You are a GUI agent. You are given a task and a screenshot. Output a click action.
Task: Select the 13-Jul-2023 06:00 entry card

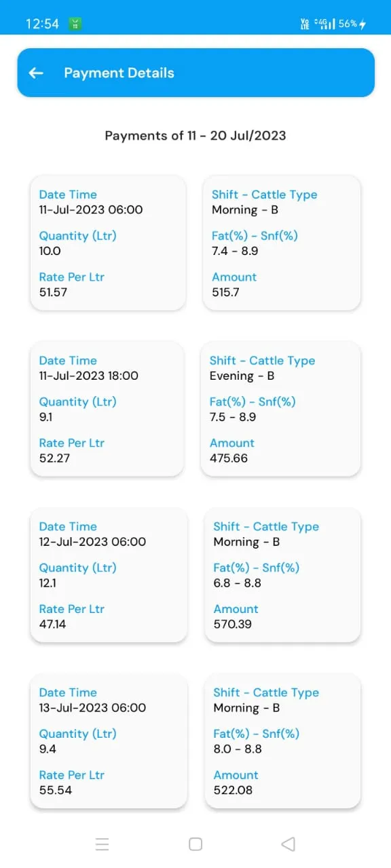108,741
